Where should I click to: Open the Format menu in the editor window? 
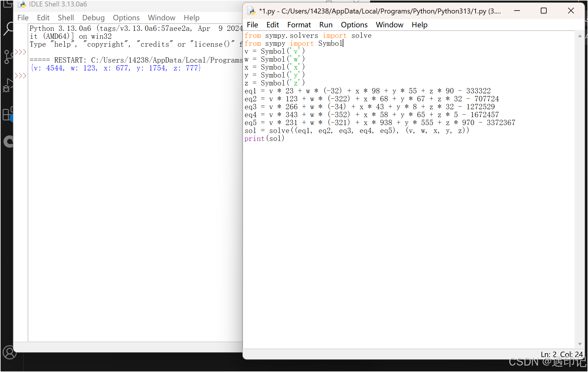(x=299, y=25)
